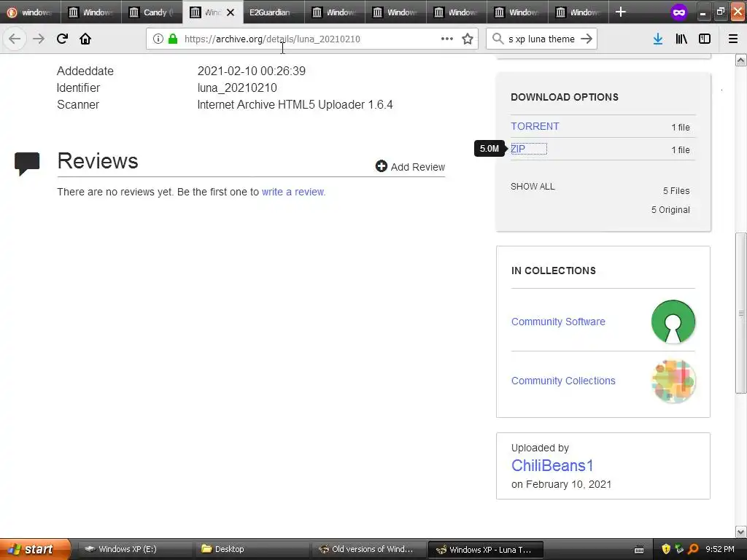Switch to the last Windows tab before plus

[x=578, y=12]
